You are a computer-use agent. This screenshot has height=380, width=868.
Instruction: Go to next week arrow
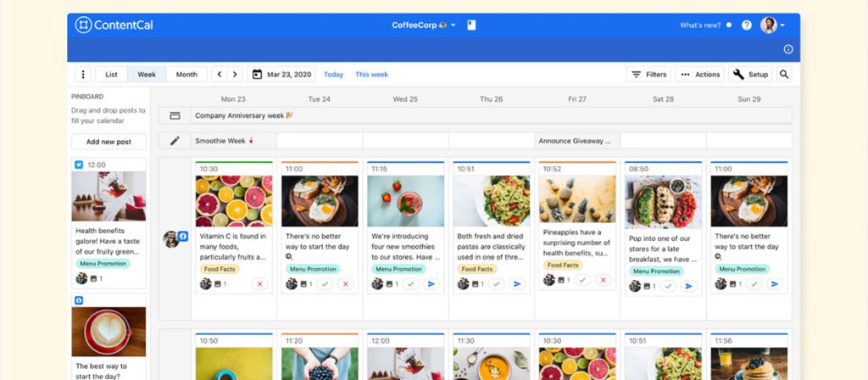[236, 75]
